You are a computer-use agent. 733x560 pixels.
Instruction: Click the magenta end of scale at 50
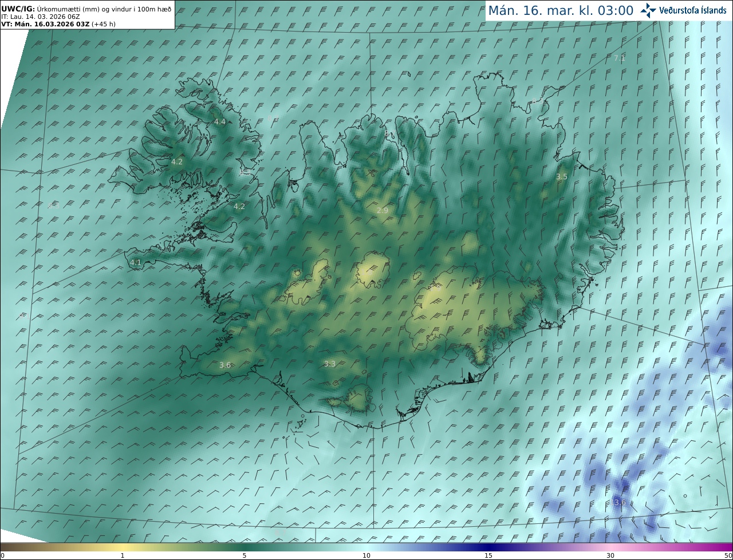(731, 547)
